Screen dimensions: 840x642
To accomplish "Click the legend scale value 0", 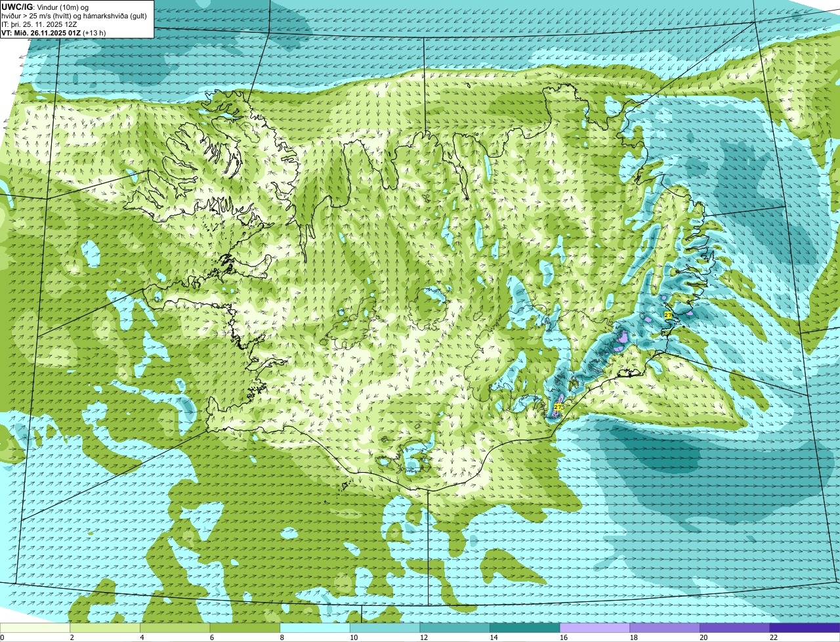I will pyautogui.click(x=3, y=637).
